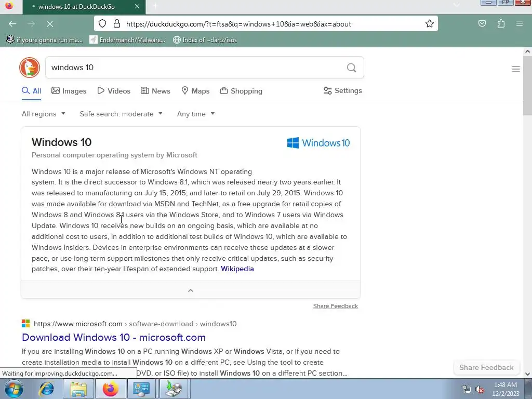Launch Internet Explorer from taskbar
Image resolution: width=532 pixels, height=399 pixels.
(46, 389)
